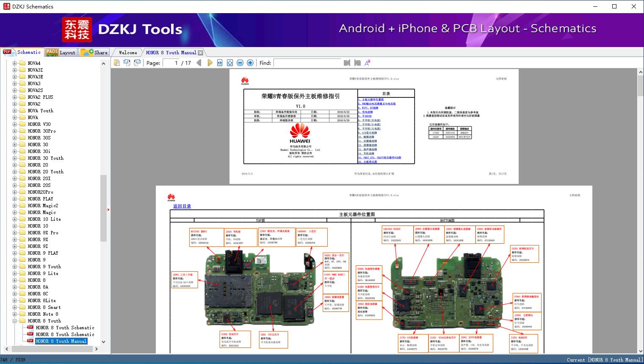Click the DZKJ Schematics title bar icon
Screen dimensions: 644x364
6,6
